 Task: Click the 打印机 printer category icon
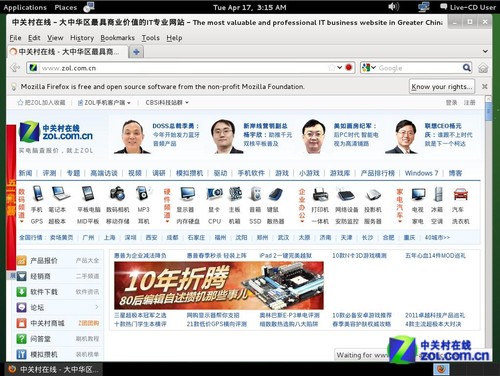tap(320, 194)
